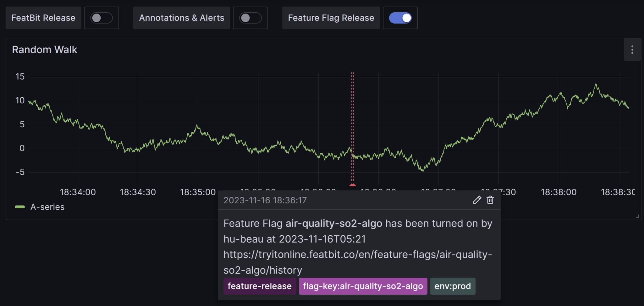Disable the Feature Flag Release toggle
This screenshot has height=306, width=644.
point(400,18)
